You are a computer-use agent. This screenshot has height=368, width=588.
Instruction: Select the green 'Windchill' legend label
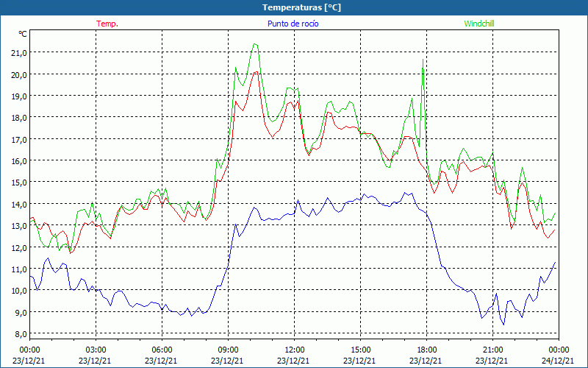point(479,24)
